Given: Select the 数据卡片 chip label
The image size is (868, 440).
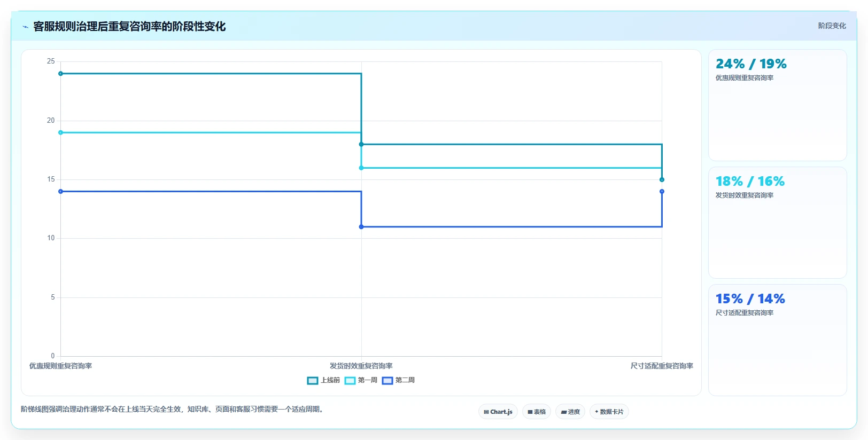Looking at the screenshot, I should (x=611, y=412).
